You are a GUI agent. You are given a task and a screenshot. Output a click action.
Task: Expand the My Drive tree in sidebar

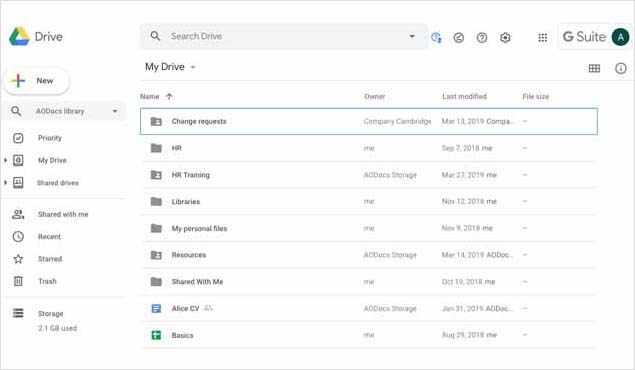coord(5,160)
